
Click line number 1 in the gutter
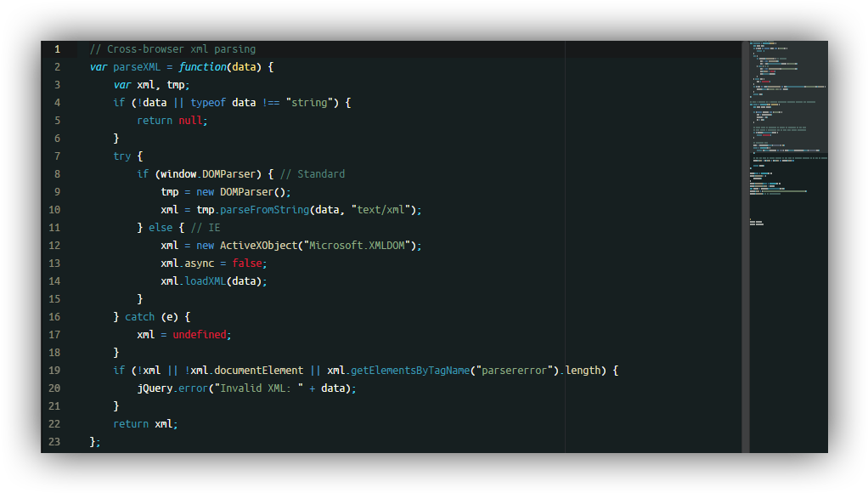point(56,49)
